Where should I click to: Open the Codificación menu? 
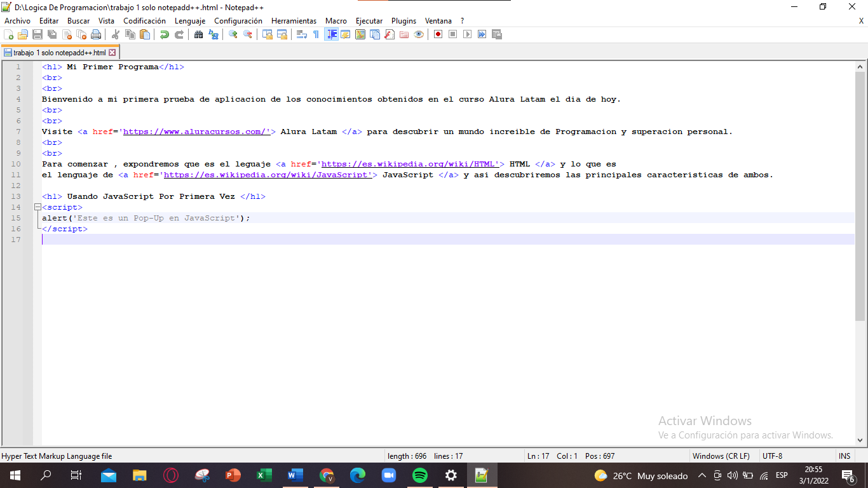[x=144, y=21]
